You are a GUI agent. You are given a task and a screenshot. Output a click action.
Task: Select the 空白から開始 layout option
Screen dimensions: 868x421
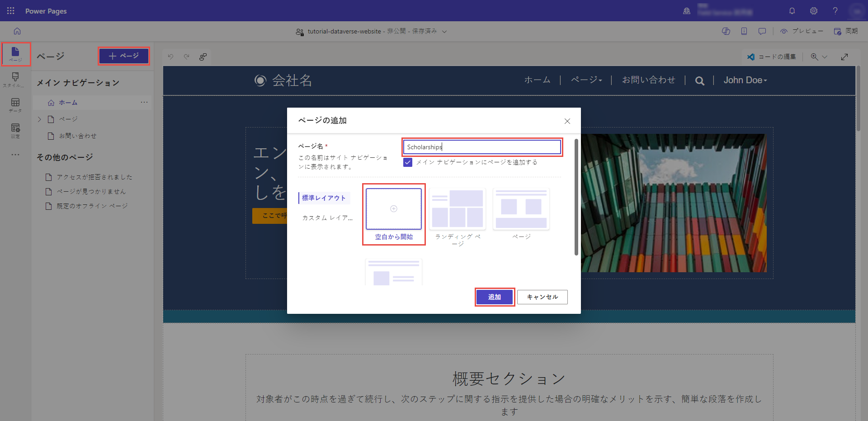click(x=393, y=209)
